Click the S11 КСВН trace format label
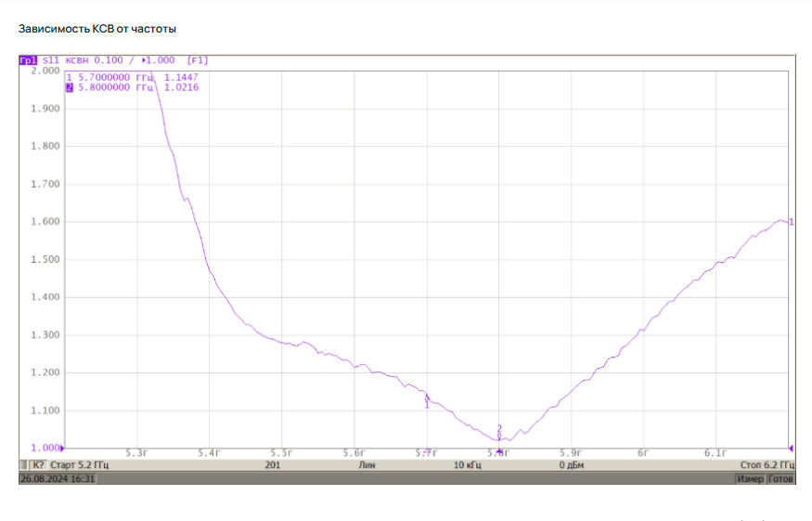The image size is (812, 521). point(65,59)
